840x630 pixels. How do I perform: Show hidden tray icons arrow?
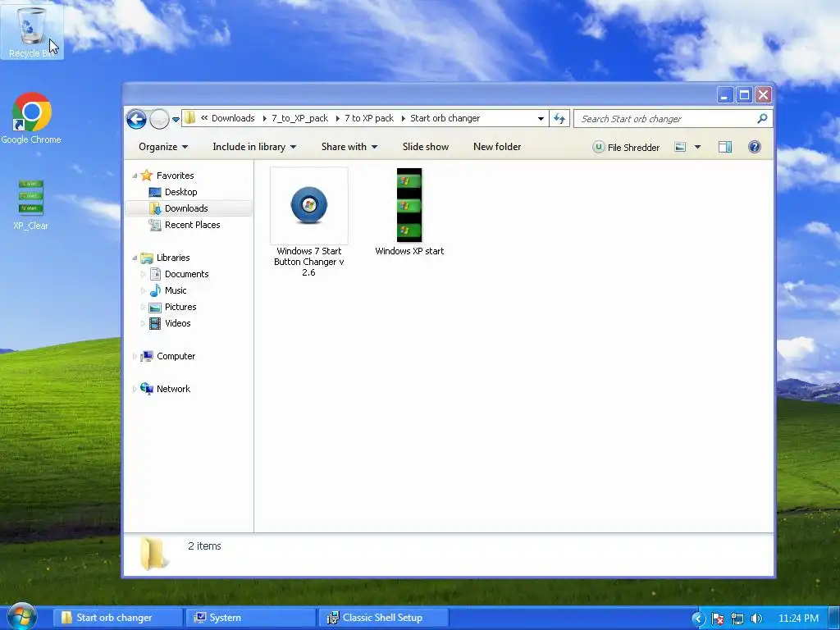coord(698,619)
